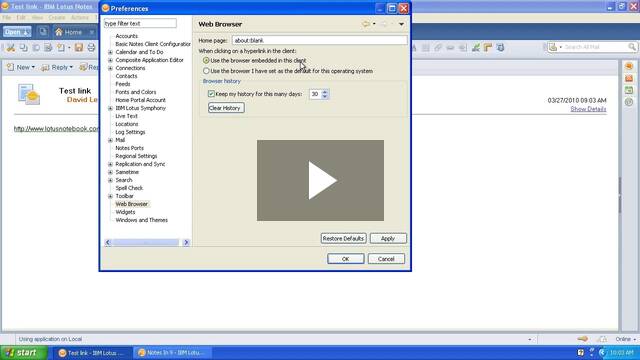This screenshot has height=360, width=640.
Task: Click the Print toolbar icon
Action: [x=91, y=48]
